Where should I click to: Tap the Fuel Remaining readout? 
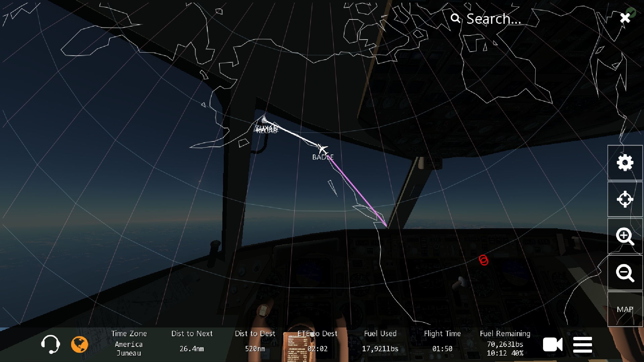(505, 343)
